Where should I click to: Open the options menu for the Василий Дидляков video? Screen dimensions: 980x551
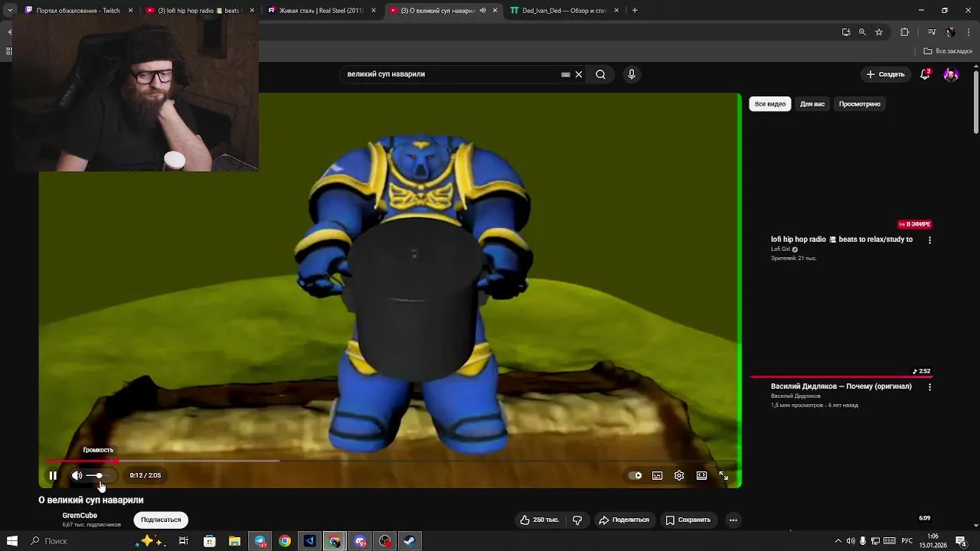click(x=929, y=387)
